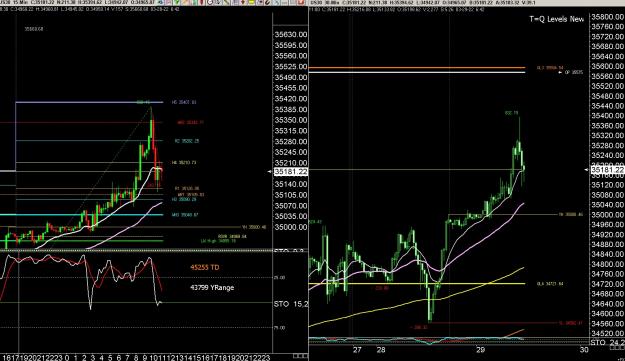Click the R2 35282 level label
Screen dimensions: 625x361
click(187, 141)
